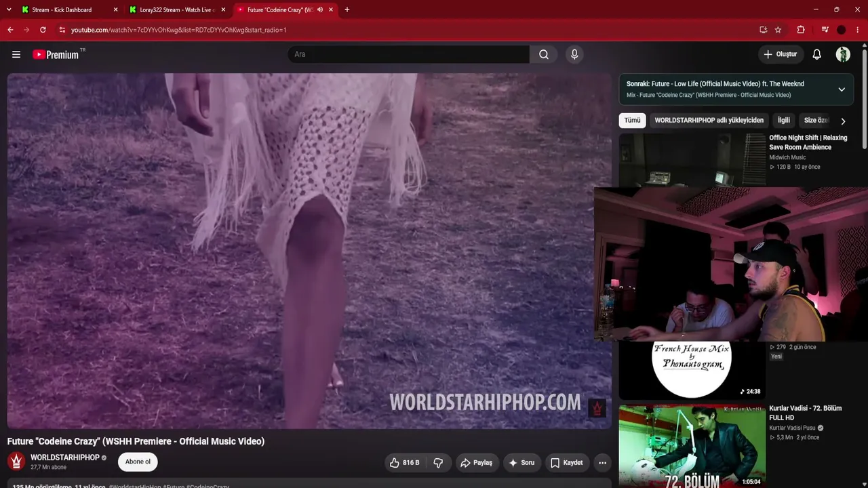This screenshot has width=868, height=488.
Task: Click the Soru ask button
Action: [522, 463]
